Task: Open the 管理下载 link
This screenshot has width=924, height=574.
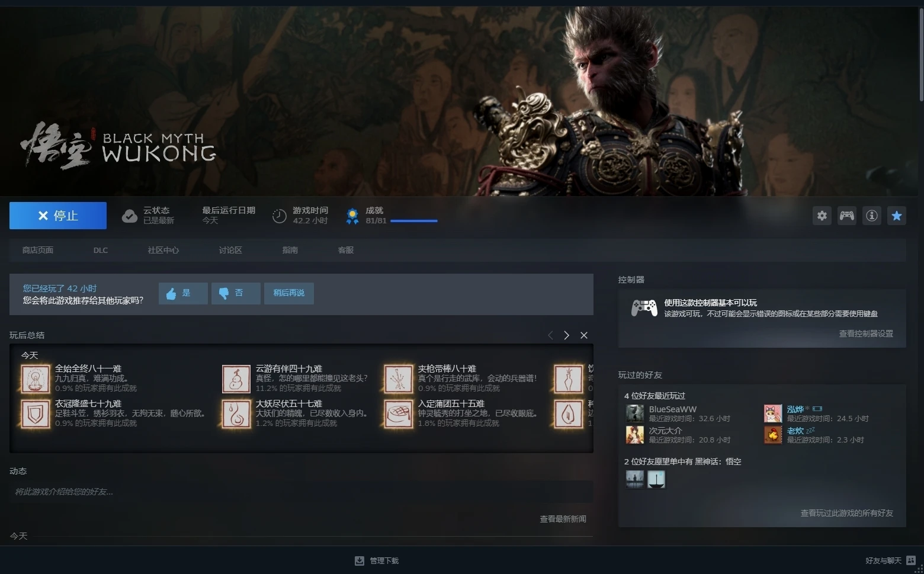Action: point(384,560)
